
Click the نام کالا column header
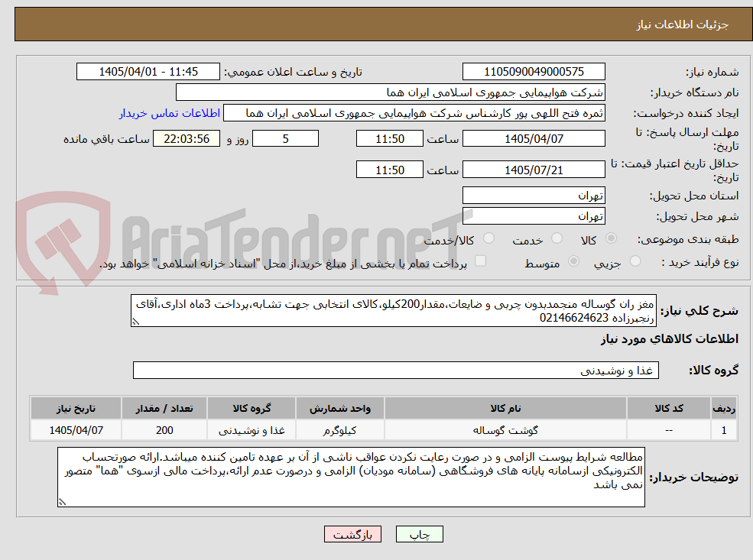coord(505,409)
